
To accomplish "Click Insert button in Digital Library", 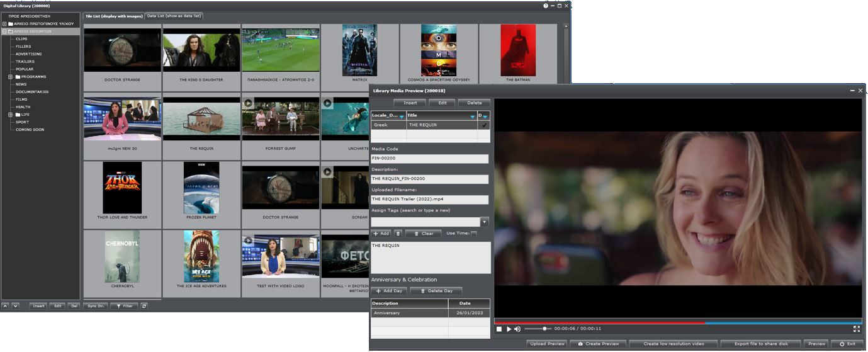I will click(x=38, y=306).
